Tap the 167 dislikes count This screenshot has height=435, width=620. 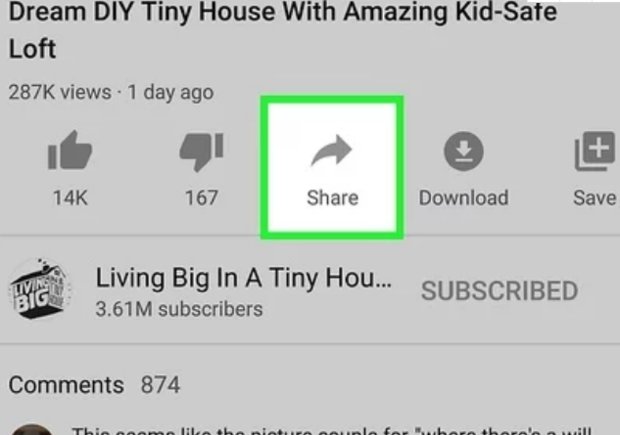tap(202, 198)
